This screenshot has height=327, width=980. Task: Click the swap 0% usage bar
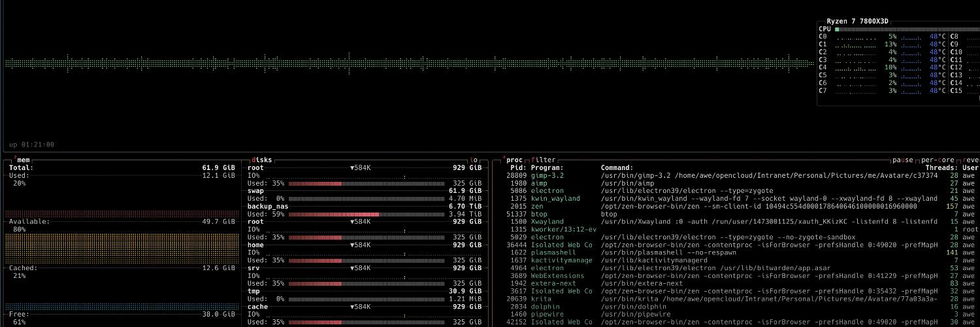click(365, 198)
